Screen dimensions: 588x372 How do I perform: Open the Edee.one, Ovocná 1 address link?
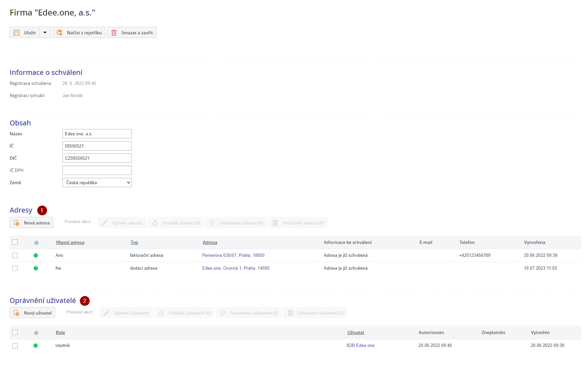(236, 268)
